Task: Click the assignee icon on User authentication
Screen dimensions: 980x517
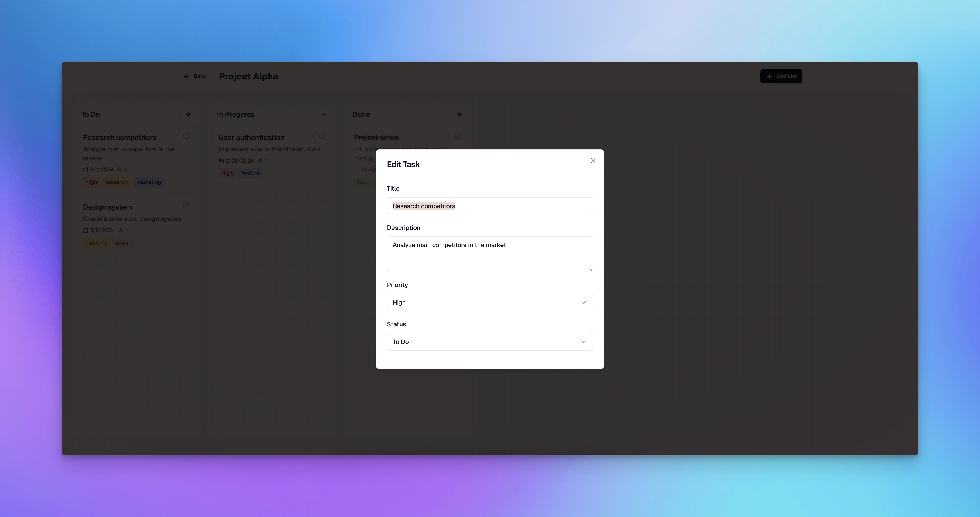Action: tap(260, 161)
